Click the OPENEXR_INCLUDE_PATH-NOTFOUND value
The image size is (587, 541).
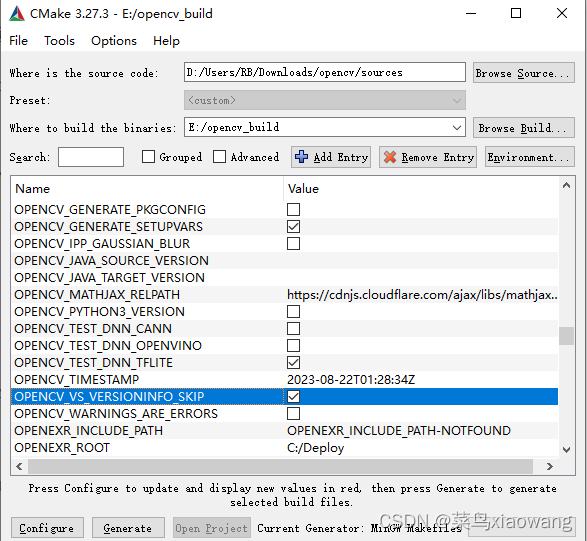[399, 431]
